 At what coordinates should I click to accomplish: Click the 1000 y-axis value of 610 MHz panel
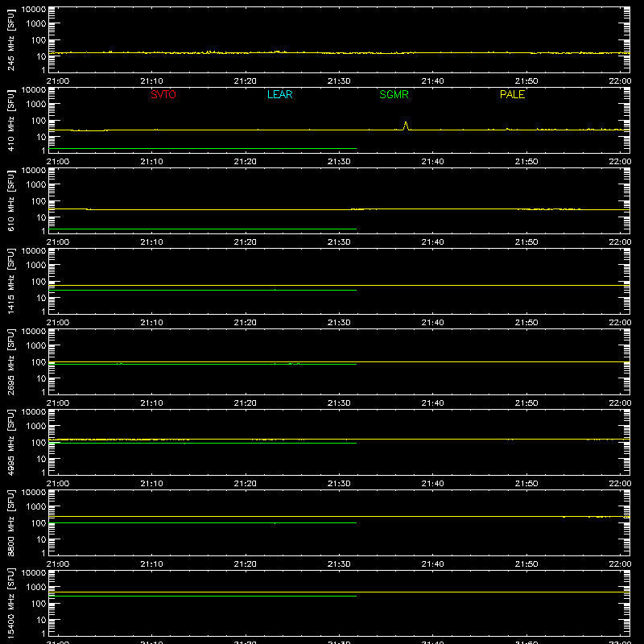36,185
